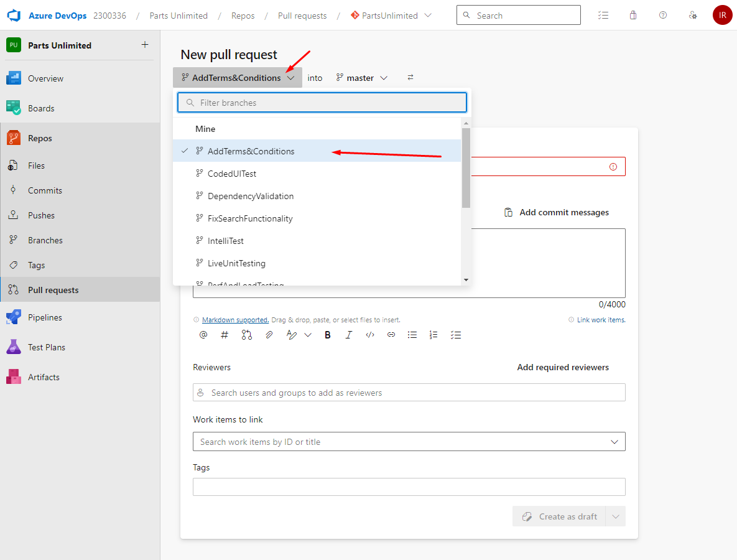Click the Pipelines rocket icon
The width and height of the screenshot is (737, 560).
pos(14,317)
